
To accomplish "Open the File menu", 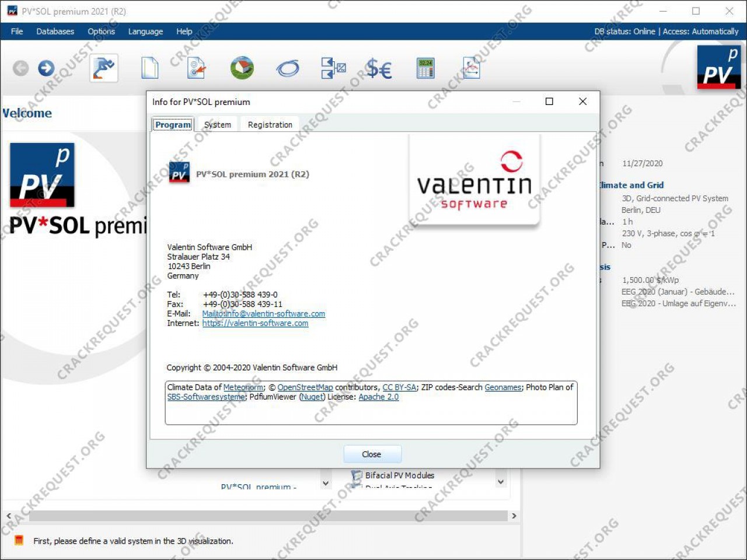I will coord(17,32).
